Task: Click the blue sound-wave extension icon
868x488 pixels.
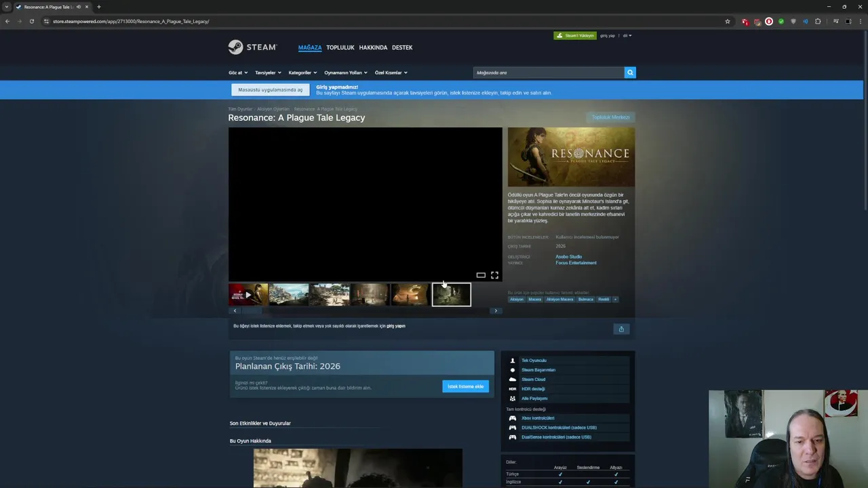Action: [x=806, y=21]
